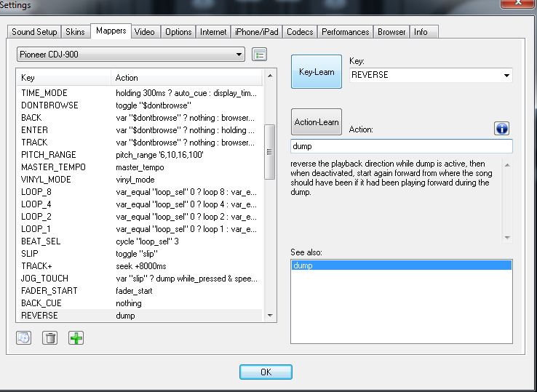The image size is (537, 392).
Task: Select the LOOP_1 mapping row
Action: click(x=139, y=228)
